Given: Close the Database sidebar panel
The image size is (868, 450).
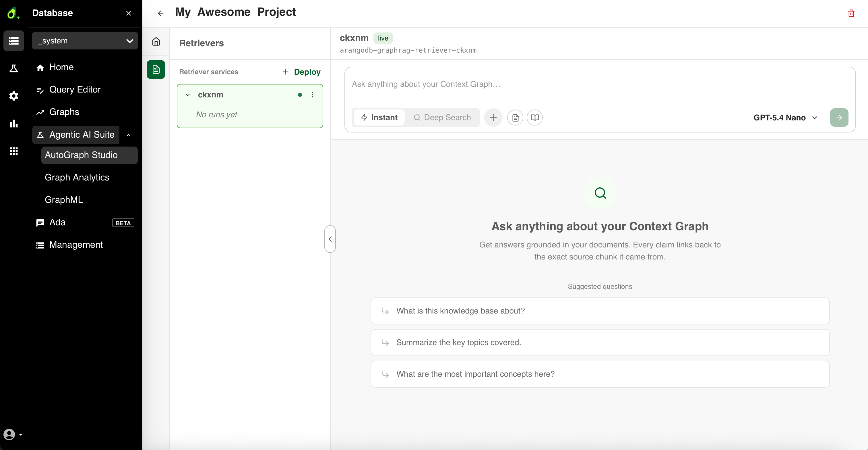Looking at the screenshot, I should point(128,13).
